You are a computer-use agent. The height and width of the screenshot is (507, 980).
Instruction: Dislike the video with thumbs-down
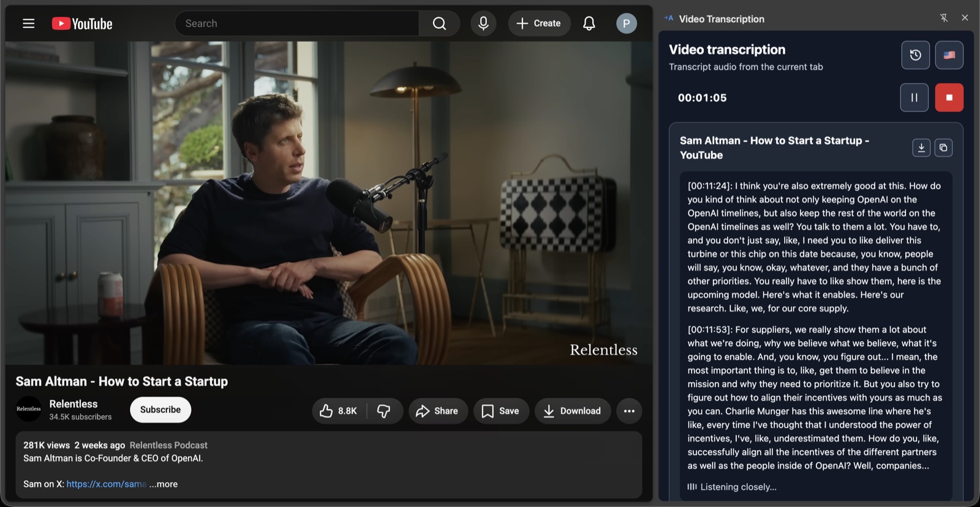384,411
